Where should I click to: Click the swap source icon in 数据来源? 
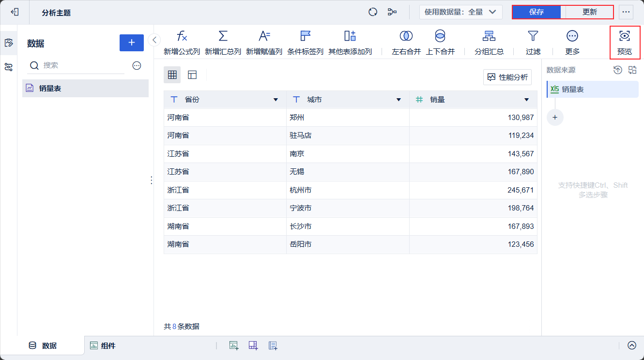632,70
